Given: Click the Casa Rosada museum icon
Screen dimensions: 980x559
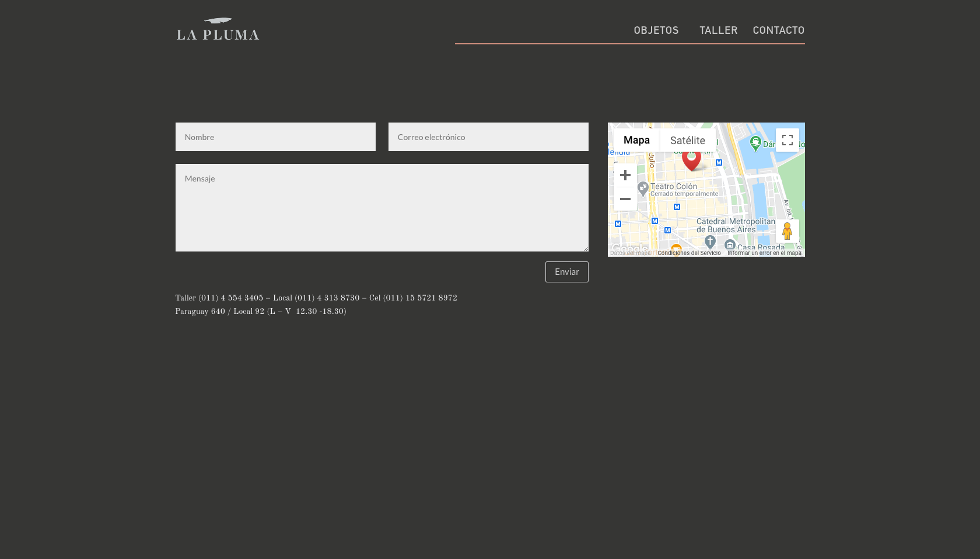Looking at the screenshot, I should [730, 245].
